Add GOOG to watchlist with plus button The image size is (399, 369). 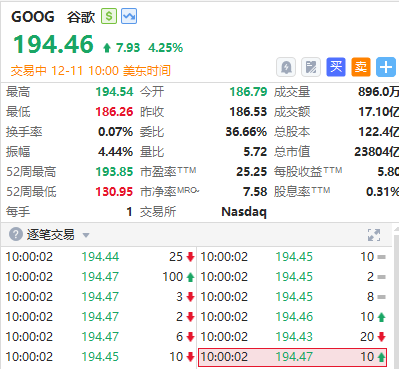point(386,67)
